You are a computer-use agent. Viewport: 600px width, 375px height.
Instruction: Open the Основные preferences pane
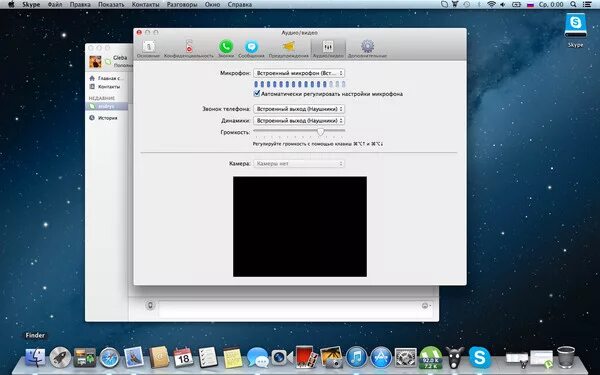(x=148, y=49)
